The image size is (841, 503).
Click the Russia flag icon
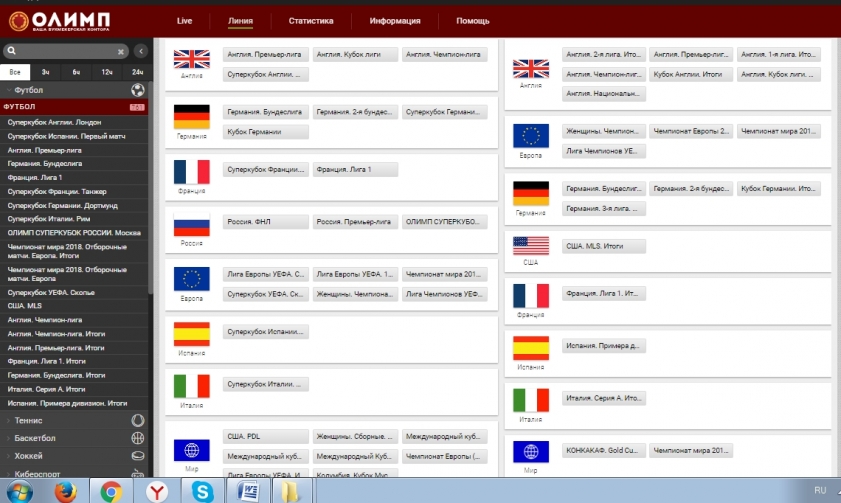(191, 224)
